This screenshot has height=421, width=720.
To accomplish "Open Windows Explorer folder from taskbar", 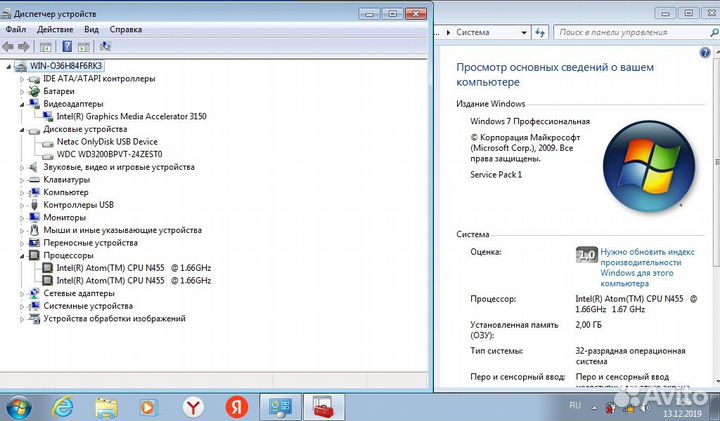I will [106, 407].
